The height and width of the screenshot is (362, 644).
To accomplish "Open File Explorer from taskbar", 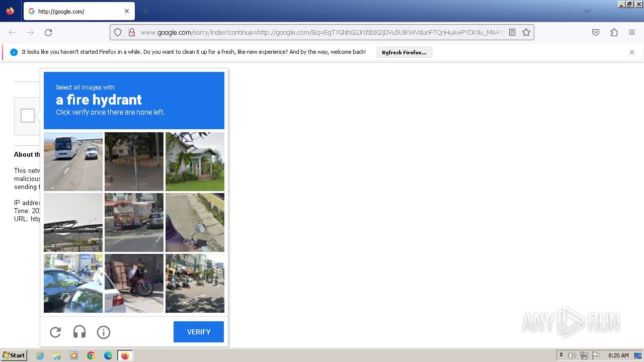I will point(57,355).
